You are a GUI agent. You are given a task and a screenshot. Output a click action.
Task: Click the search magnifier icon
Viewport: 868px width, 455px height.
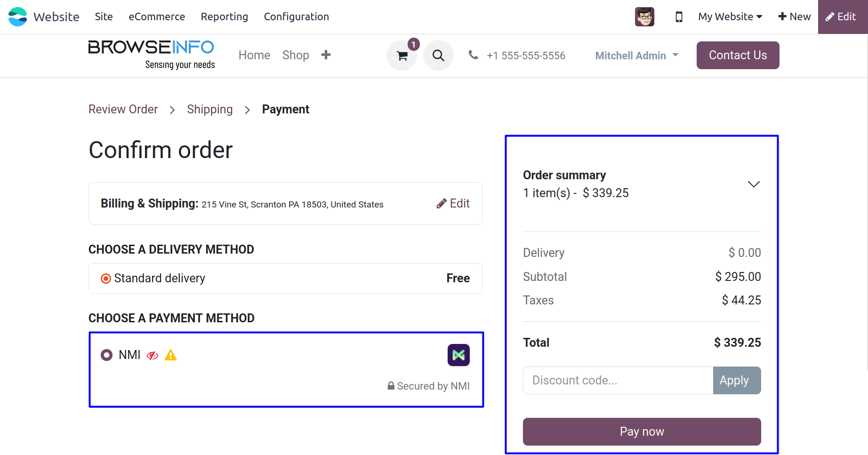pos(438,56)
